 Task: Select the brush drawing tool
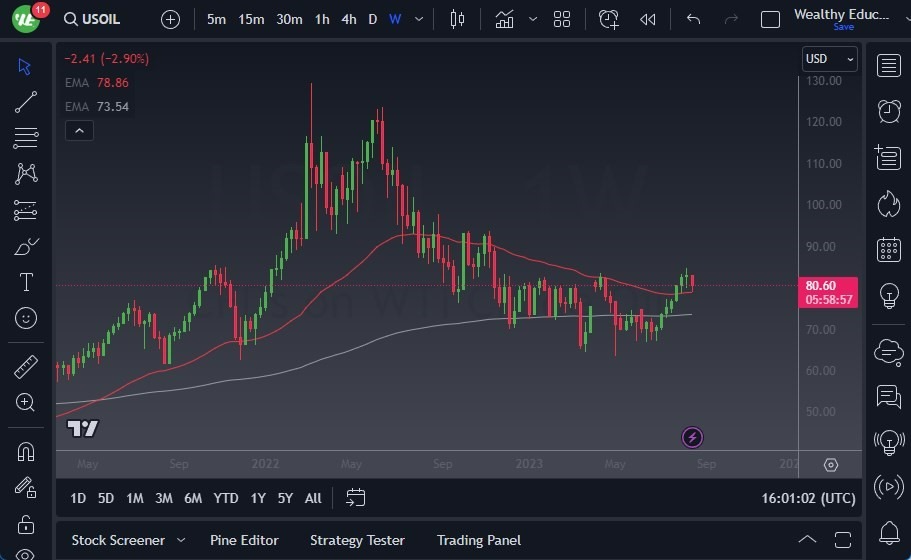(x=26, y=246)
